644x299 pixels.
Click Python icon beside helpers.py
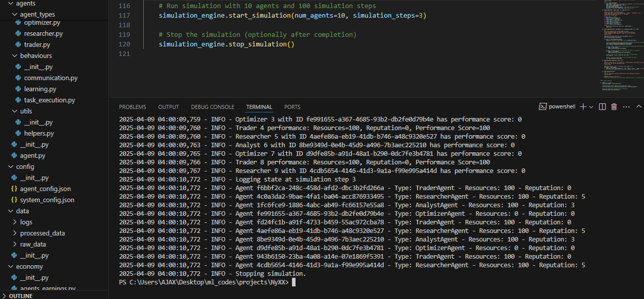tap(18, 133)
